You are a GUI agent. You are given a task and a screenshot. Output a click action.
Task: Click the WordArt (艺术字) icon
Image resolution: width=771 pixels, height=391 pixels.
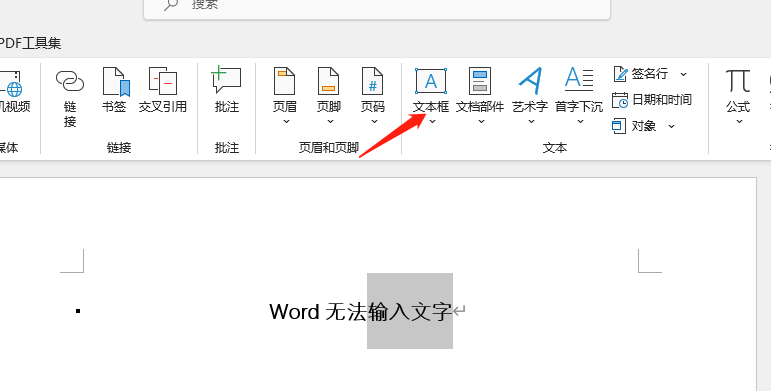530,81
